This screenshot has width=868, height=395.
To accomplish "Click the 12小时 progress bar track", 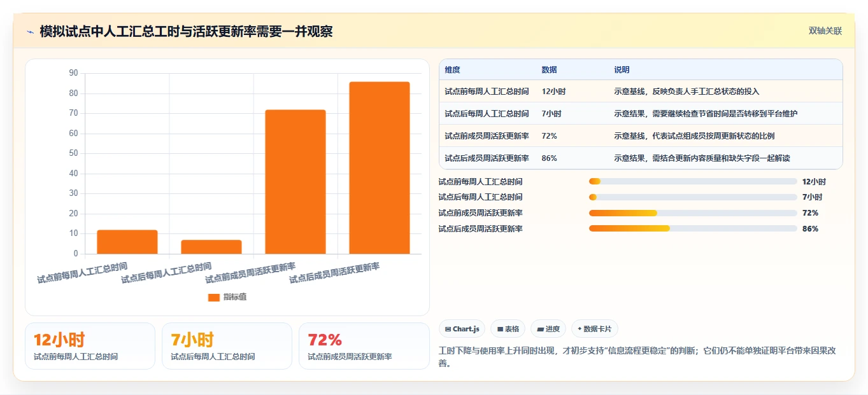I will point(693,181).
